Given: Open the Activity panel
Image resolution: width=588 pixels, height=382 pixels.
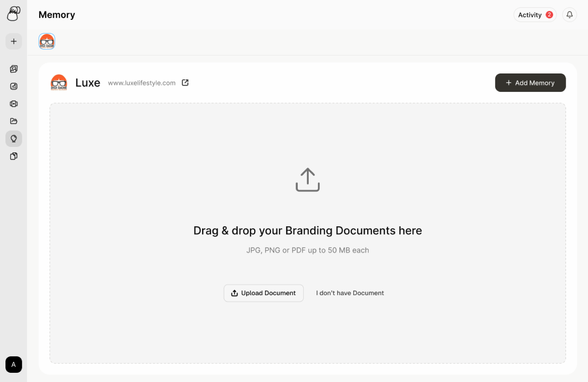Looking at the screenshot, I should pyautogui.click(x=535, y=15).
